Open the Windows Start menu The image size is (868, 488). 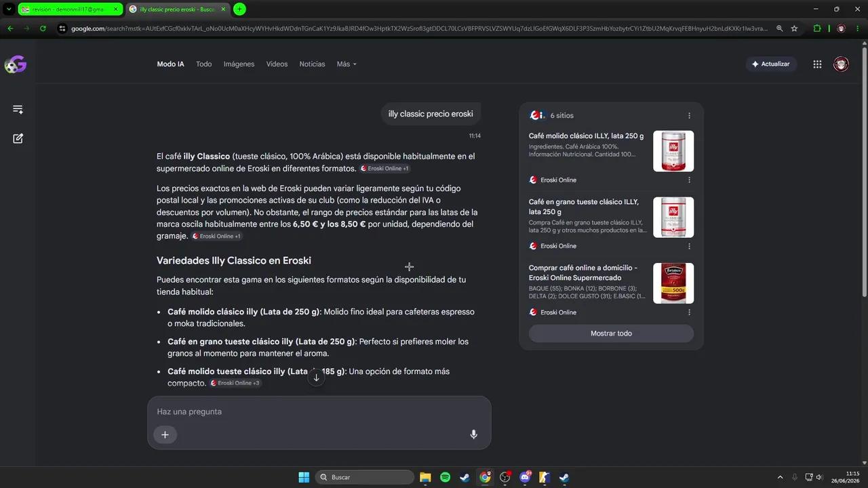pos(304,477)
